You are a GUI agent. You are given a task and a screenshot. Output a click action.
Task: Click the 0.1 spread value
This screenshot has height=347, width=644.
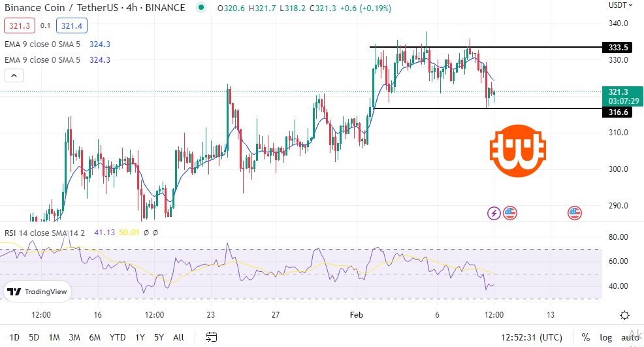pyautogui.click(x=45, y=26)
